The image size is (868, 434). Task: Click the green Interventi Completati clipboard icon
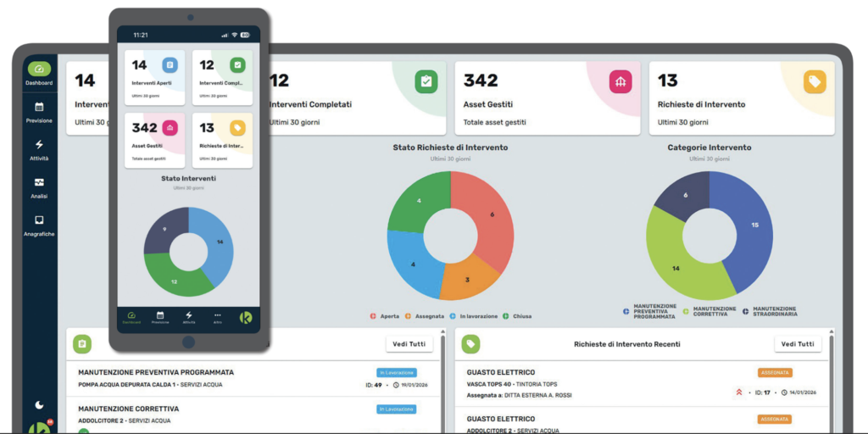pos(426,82)
